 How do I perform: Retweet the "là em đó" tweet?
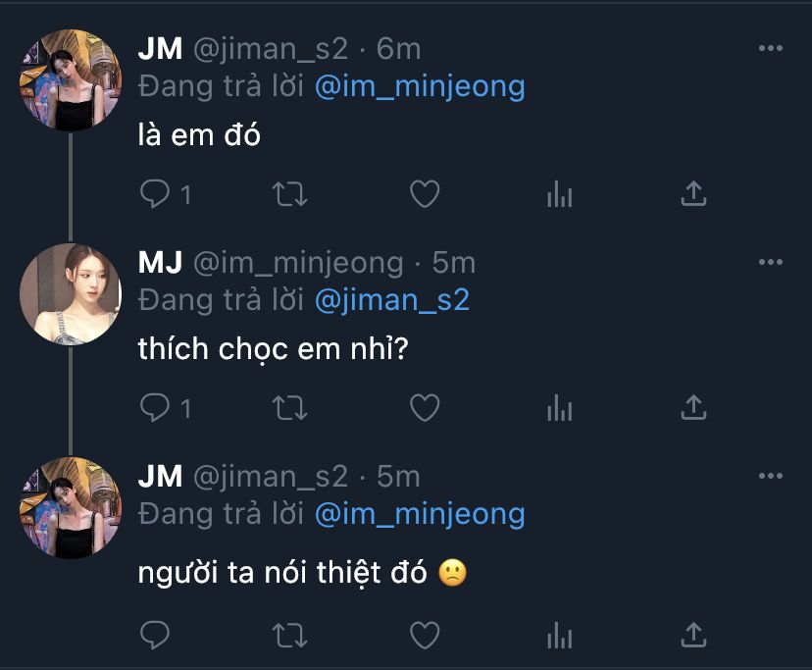[290, 194]
